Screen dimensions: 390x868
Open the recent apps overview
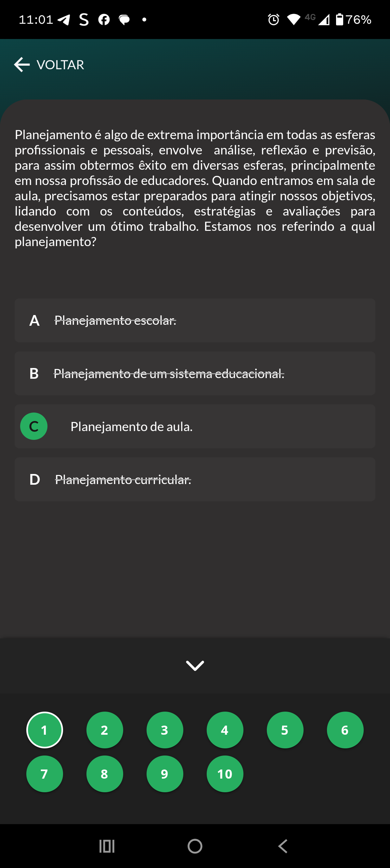[107, 846]
